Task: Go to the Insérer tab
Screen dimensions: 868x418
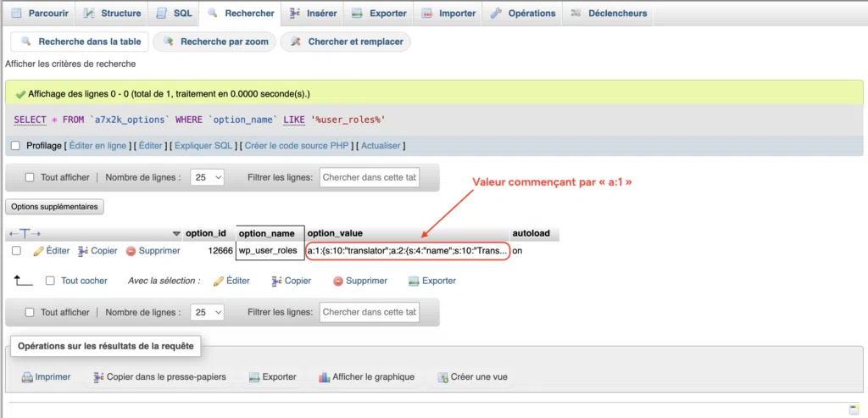Action: [x=314, y=14]
